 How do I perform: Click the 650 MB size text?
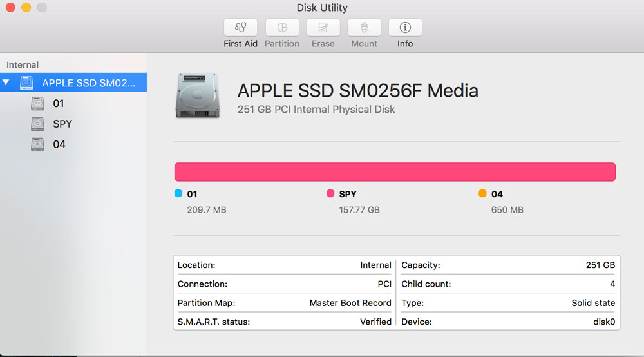tap(507, 210)
